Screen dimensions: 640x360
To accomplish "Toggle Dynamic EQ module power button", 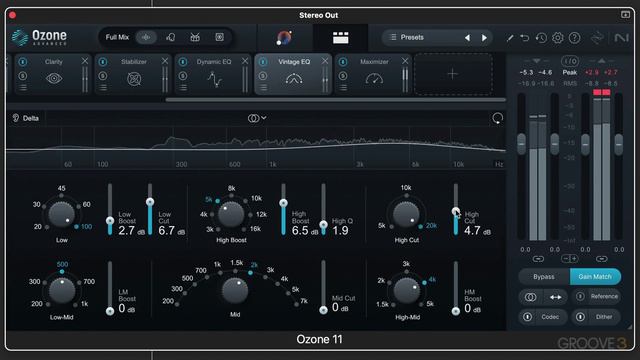I will (183, 62).
